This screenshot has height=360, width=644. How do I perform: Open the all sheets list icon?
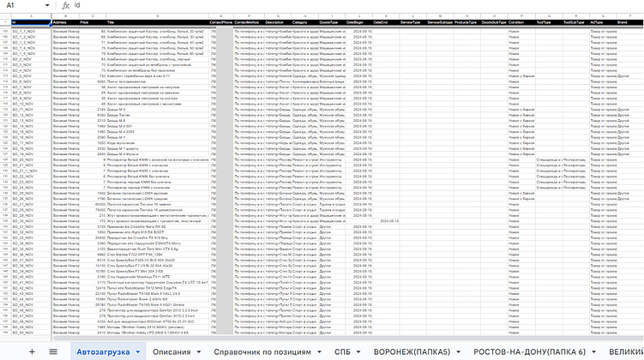click(x=53, y=351)
